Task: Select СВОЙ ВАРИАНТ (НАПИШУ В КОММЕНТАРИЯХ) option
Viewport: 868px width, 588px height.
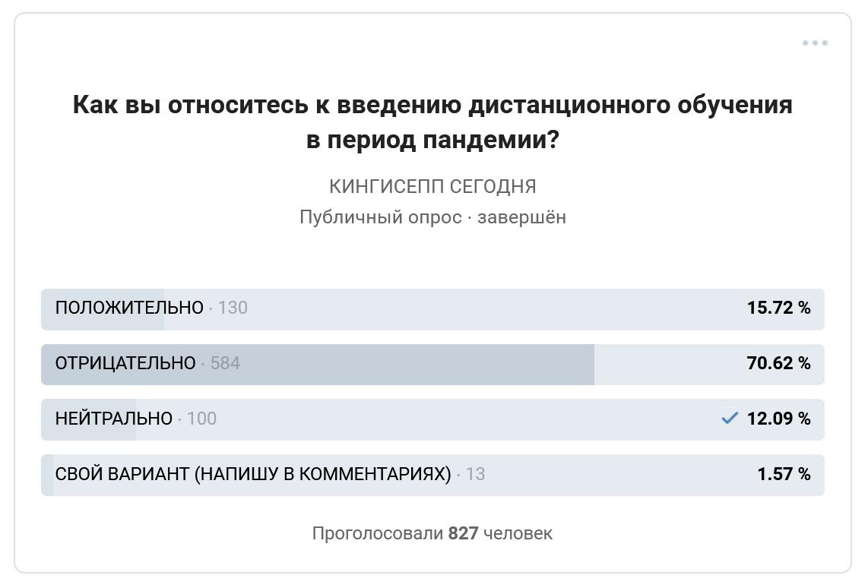Action: click(x=252, y=475)
